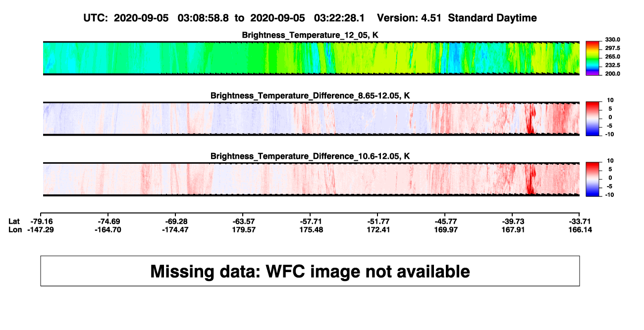Click the UTC time range title

point(311,18)
